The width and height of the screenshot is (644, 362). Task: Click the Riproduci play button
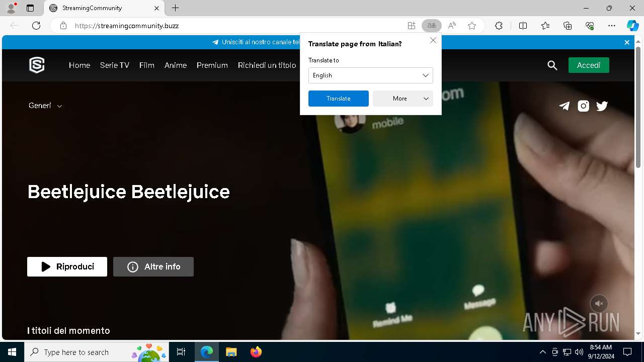pyautogui.click(x=67, y=267)
